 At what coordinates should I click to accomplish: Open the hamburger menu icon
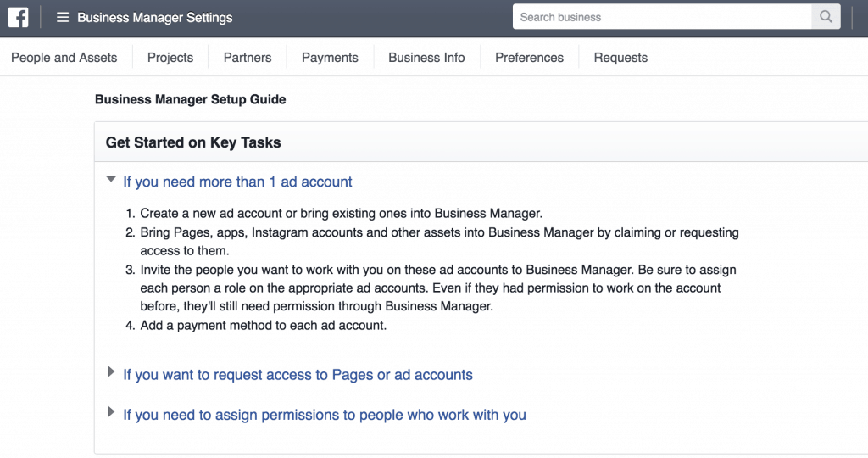[63, 18]
